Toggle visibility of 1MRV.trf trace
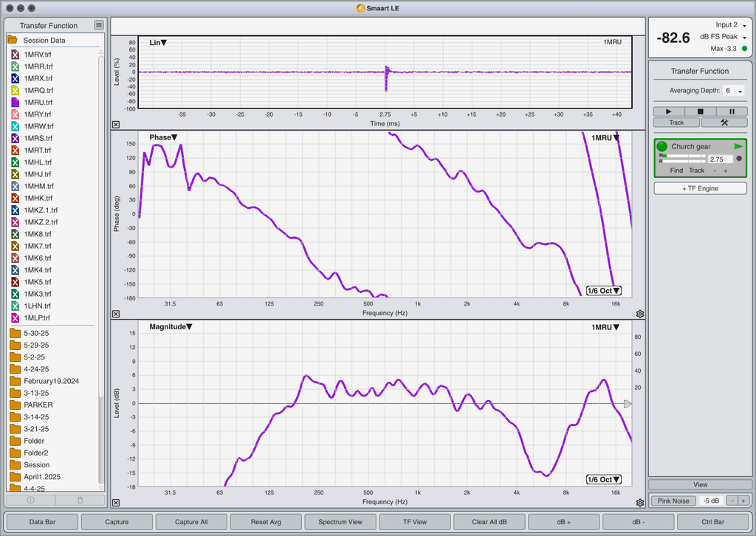Viewport: 756px width, 536px height. (x=15, y=55)
